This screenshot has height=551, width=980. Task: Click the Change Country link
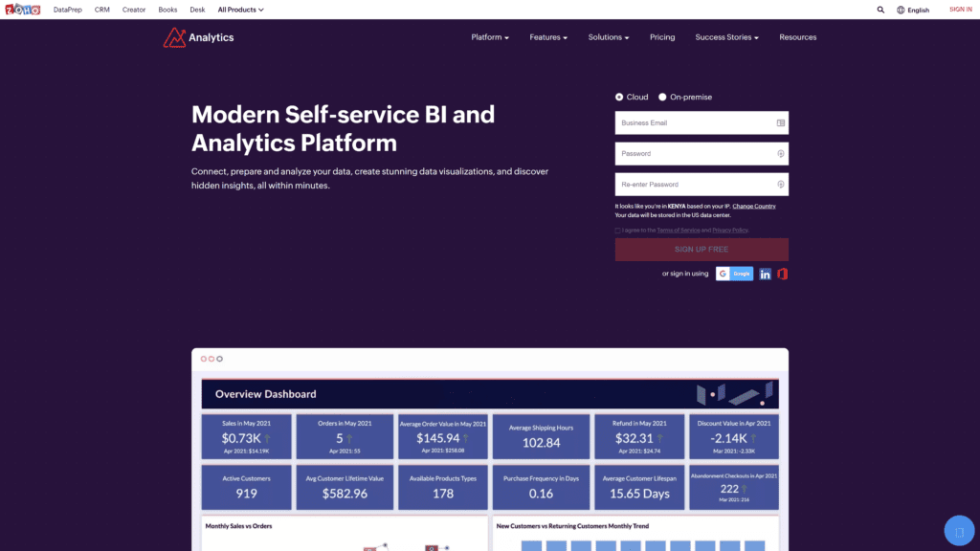click(754, 207)
